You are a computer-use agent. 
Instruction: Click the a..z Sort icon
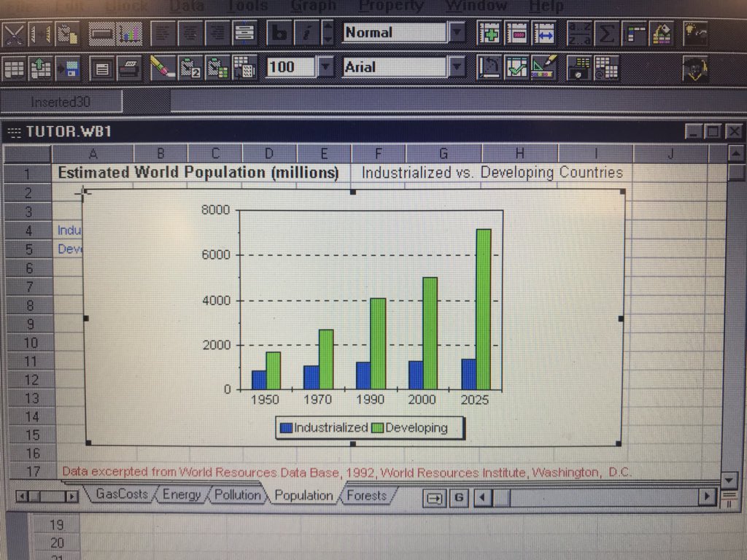(x=579, y=34)
